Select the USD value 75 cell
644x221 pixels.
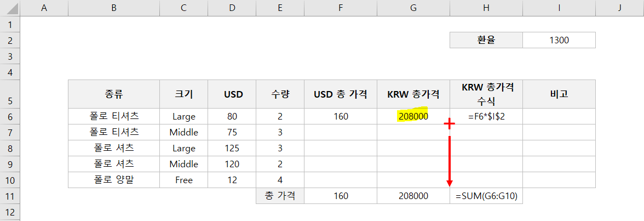232,132
